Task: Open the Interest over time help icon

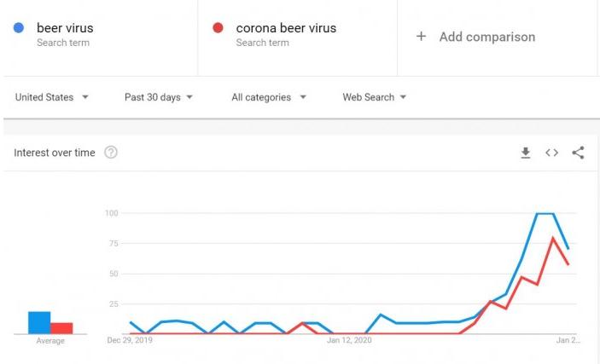Action: [x=110, y=153]
